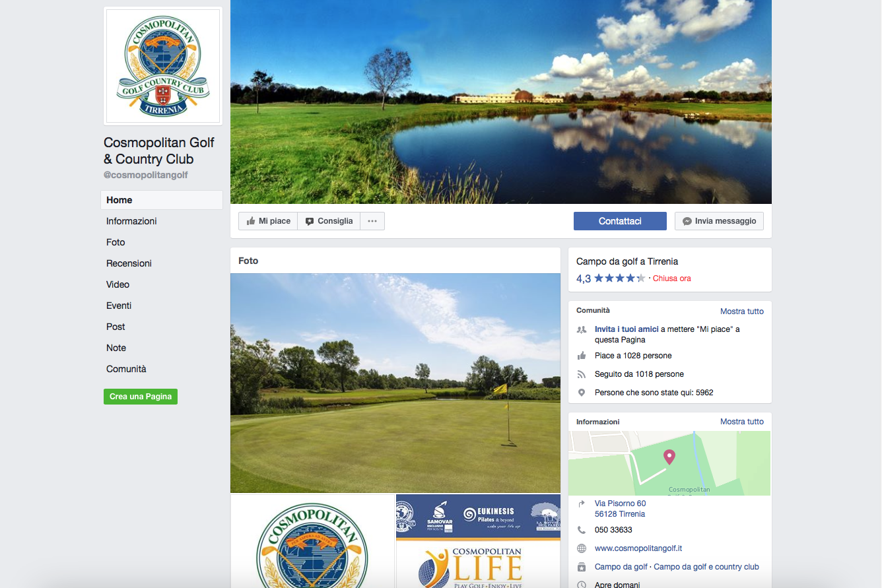Open the Cosmopolitan logo photo thumbnail
This screenshot has width=882, height=588.
pos(312,541)
